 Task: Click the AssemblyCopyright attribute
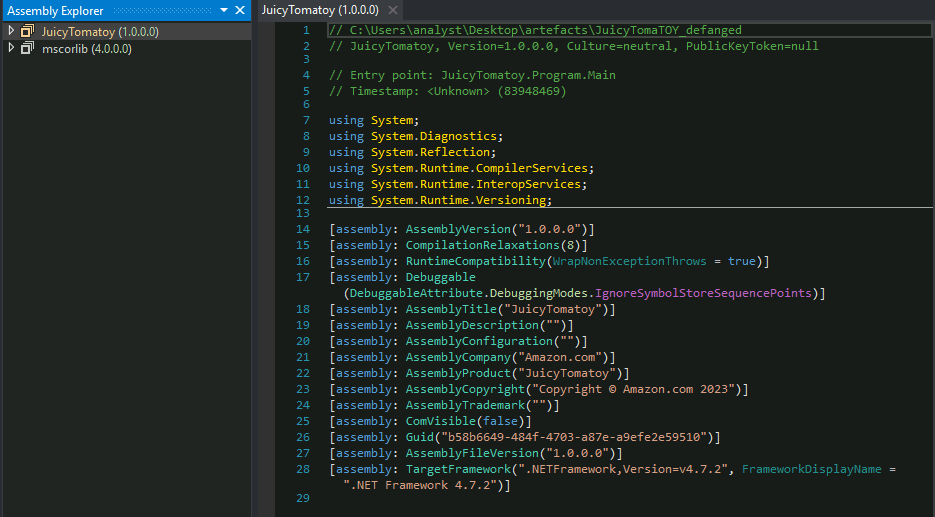coord(465,390)
